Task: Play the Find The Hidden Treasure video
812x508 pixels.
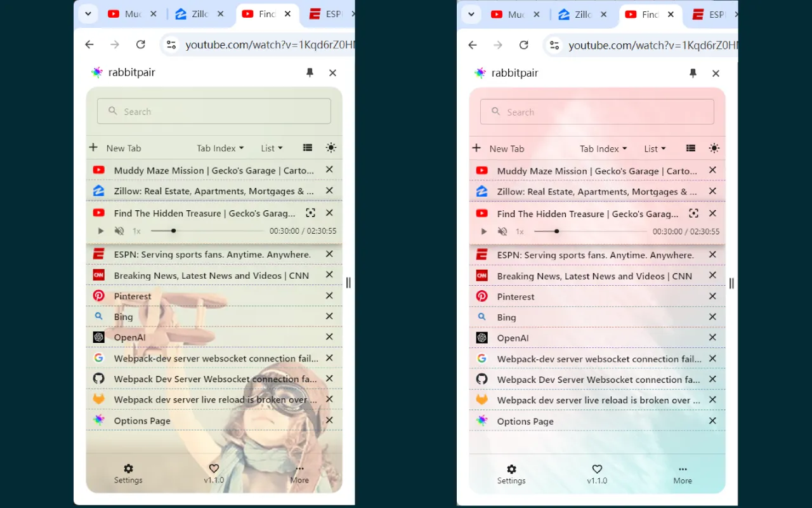Action: coord(100,231)
